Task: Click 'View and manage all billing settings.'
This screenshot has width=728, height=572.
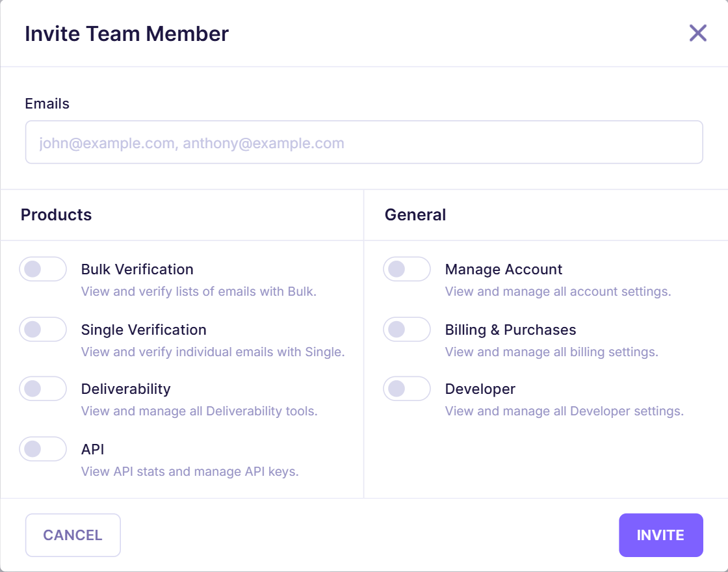Action: pos(552,352)
